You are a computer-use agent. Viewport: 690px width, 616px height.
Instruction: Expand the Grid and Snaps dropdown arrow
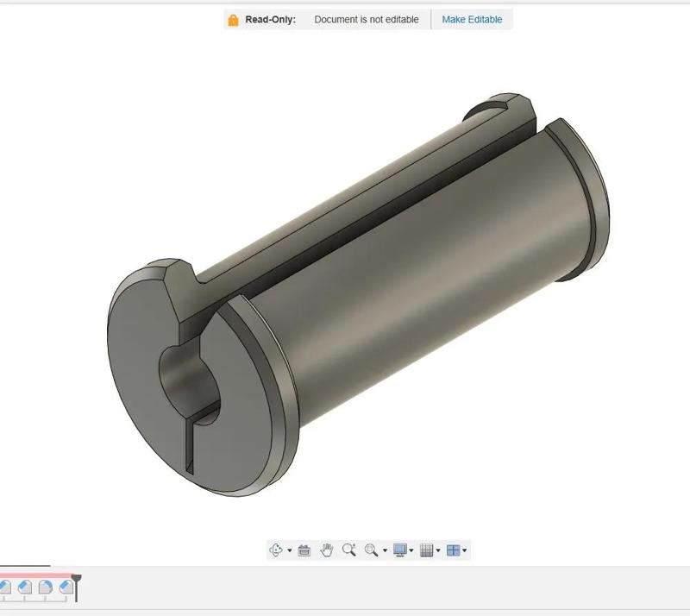click(438, 550)
